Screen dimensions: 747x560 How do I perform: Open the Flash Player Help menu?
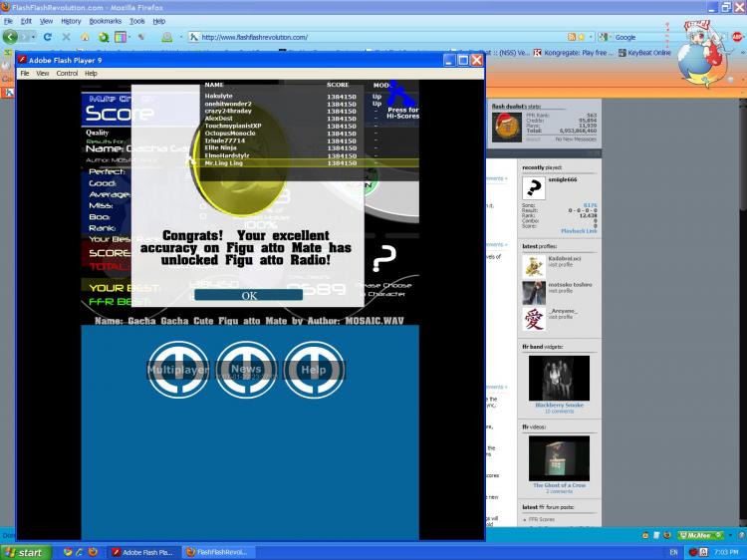pos(91,74)
